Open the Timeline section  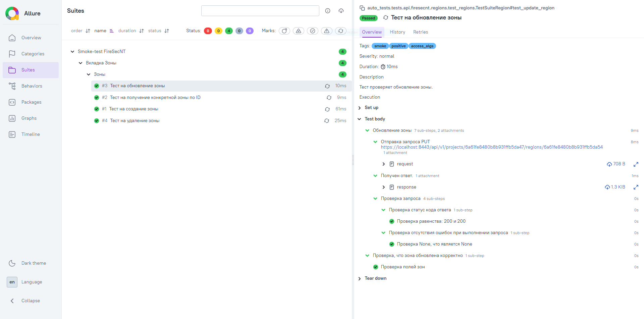31,135
